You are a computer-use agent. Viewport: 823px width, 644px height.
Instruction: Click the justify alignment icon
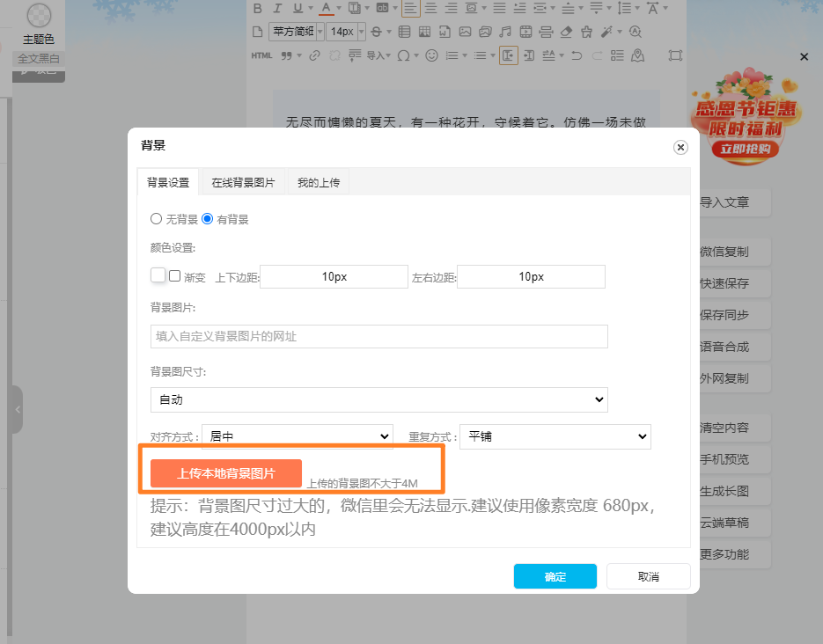tap(499, 9)
